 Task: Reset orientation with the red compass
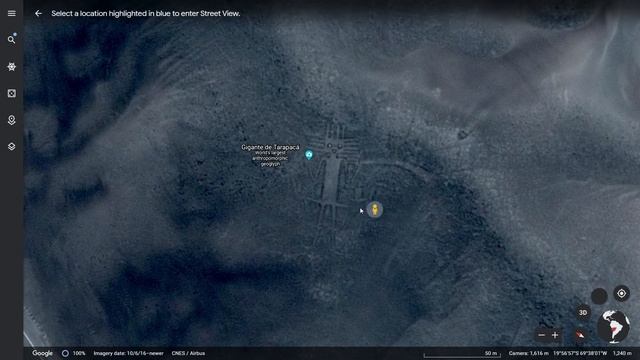click(580, 335)
